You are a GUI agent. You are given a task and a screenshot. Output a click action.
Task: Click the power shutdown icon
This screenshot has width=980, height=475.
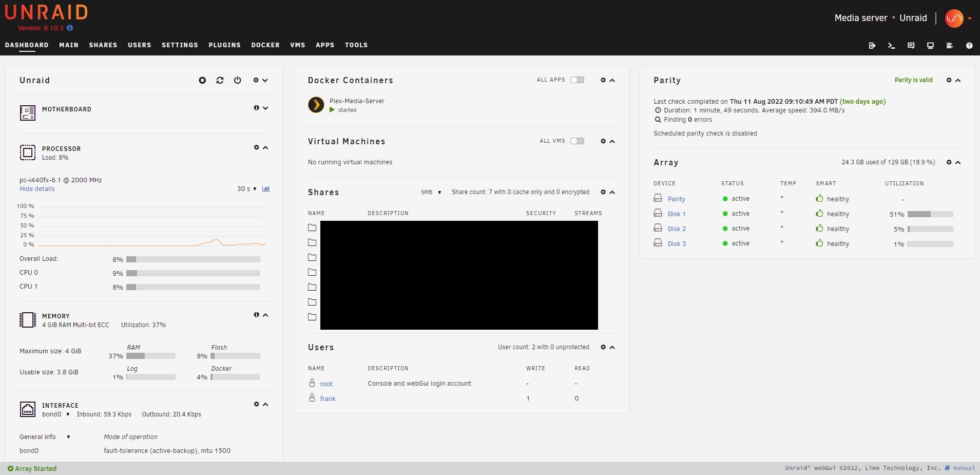pos(237,80)
